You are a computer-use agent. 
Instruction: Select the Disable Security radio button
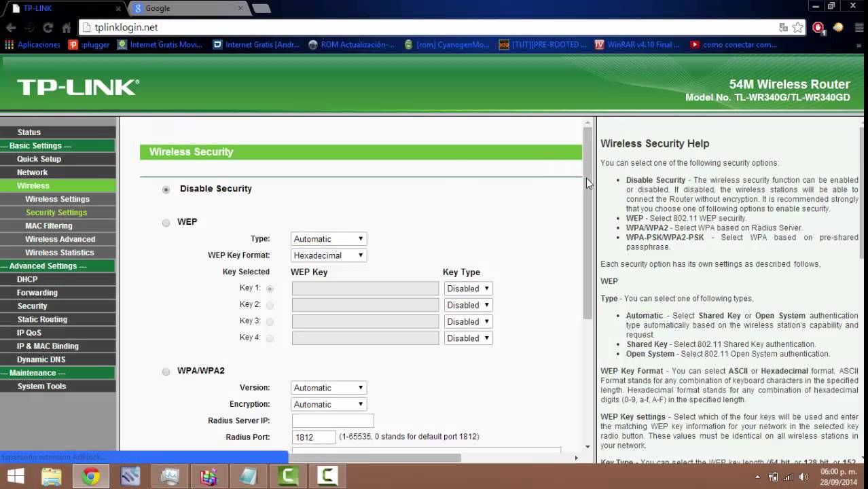(x=166, y=189)
